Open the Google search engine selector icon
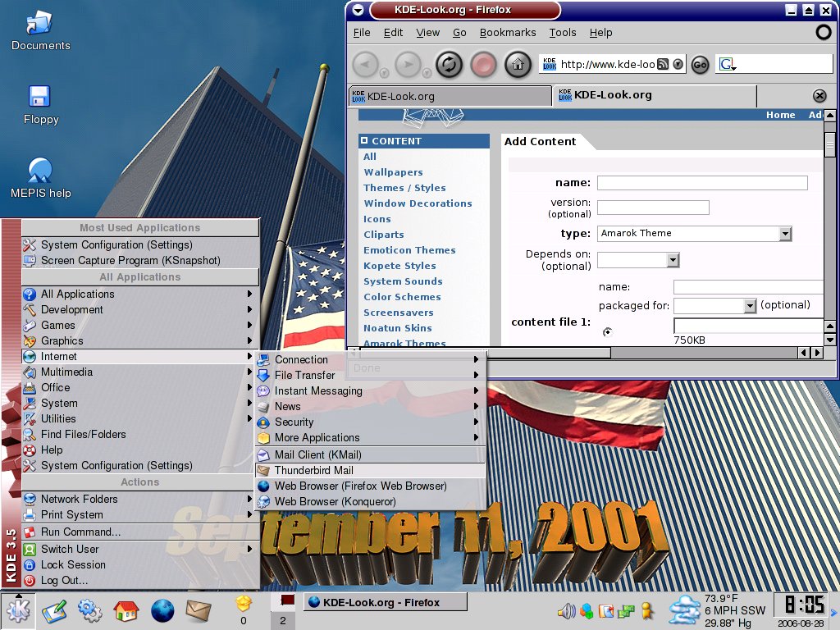This screenshot has width=840, height=630. pos(728,65)
